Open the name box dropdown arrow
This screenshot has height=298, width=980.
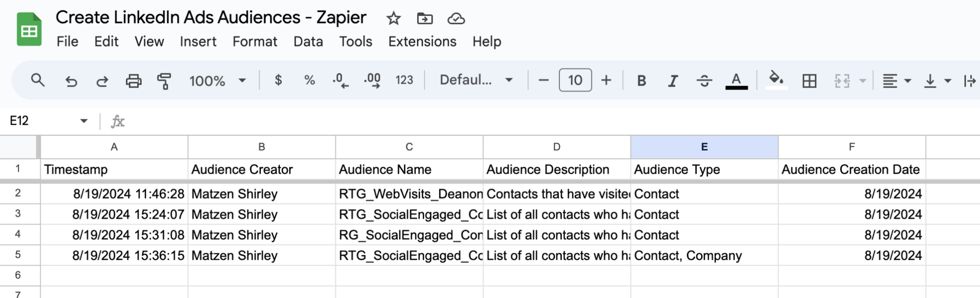tap(84, 121)
